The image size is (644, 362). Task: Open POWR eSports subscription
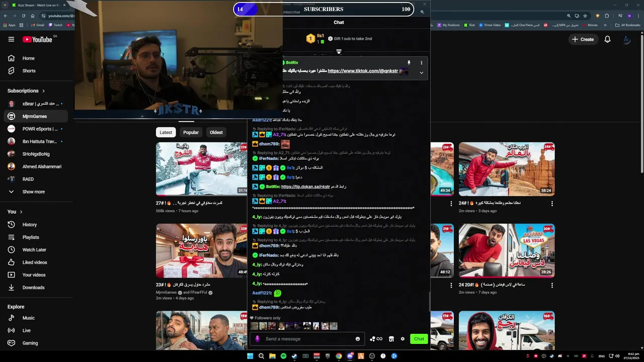click(35, 129)
